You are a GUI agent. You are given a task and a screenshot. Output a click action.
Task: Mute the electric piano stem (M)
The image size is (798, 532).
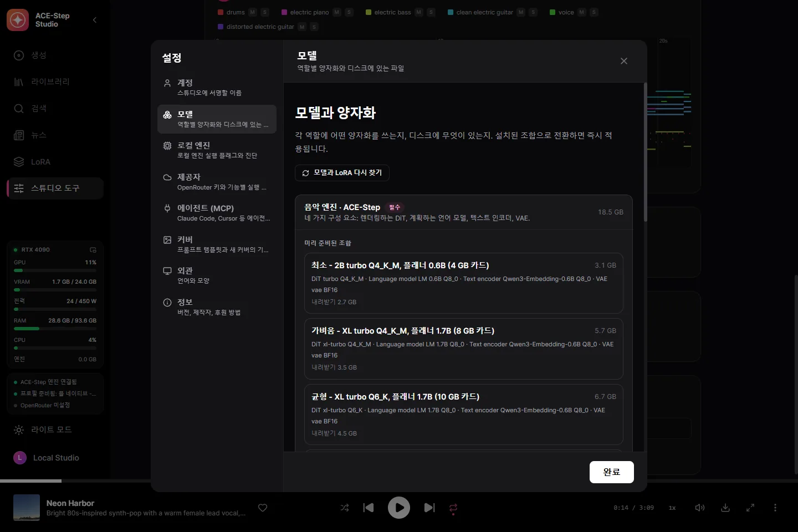tap(337, 12)
